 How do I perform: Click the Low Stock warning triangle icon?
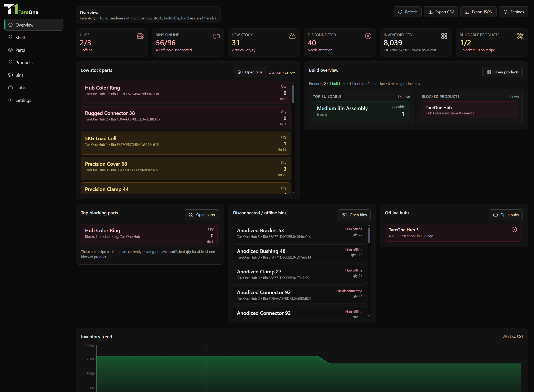point(292,36)
